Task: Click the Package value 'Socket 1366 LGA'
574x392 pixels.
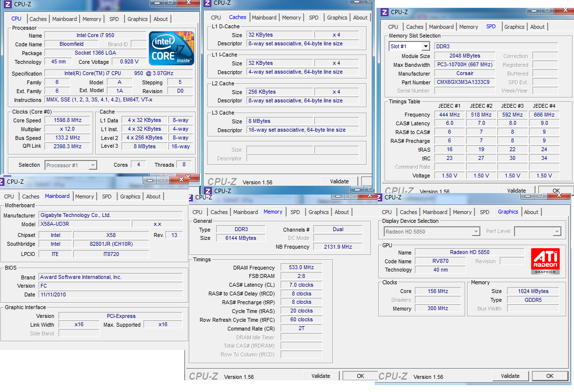Action: tap(95, 53)
